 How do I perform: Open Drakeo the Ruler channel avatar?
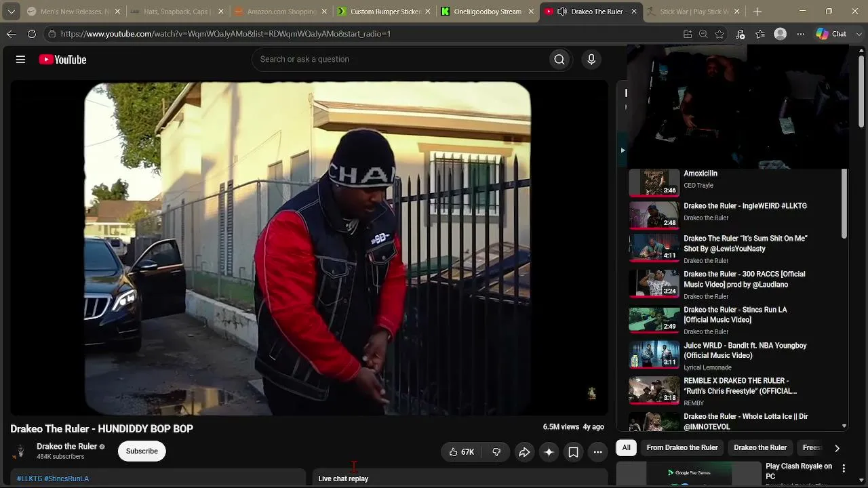coord(20,451)
